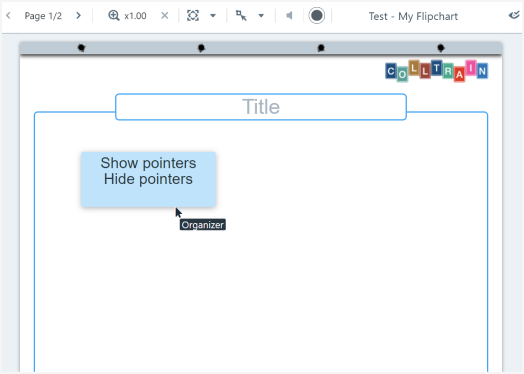Open the pointer tool dropdown arrow
This screenshot has height=374, width=524.
click(261, 16)
